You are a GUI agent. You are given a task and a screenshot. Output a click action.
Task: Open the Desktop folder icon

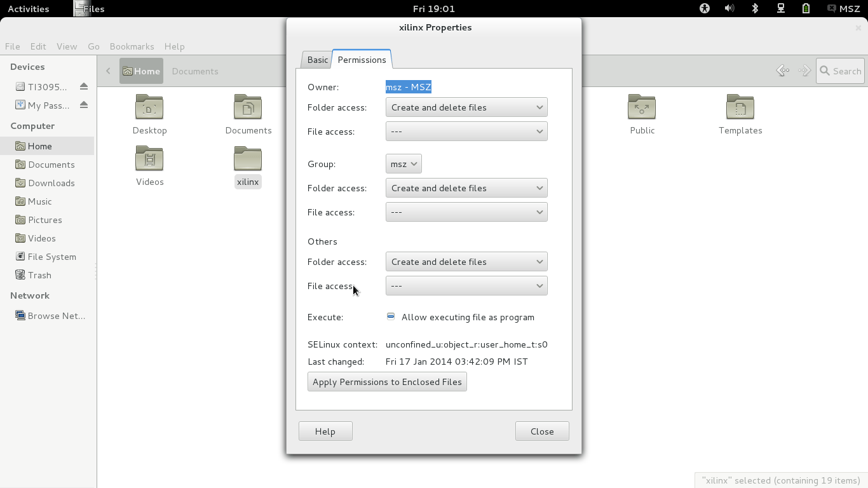(x=149, y=107)
